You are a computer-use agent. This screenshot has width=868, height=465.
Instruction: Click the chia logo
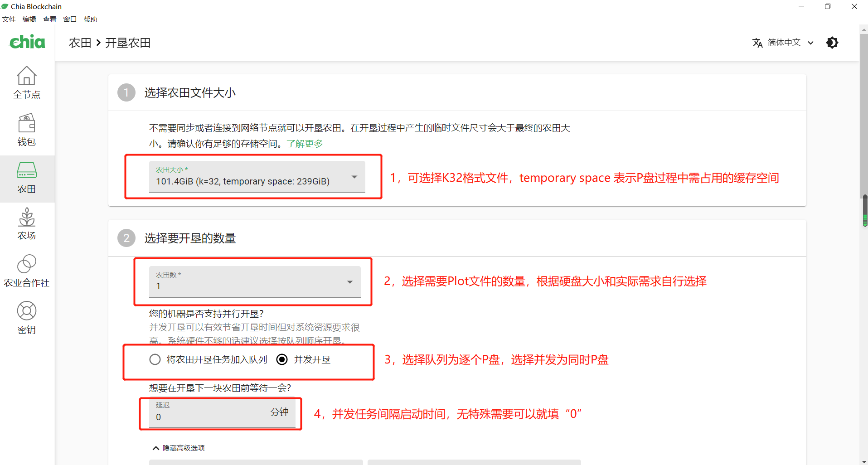pyautogui.click(x=27, y=42)
